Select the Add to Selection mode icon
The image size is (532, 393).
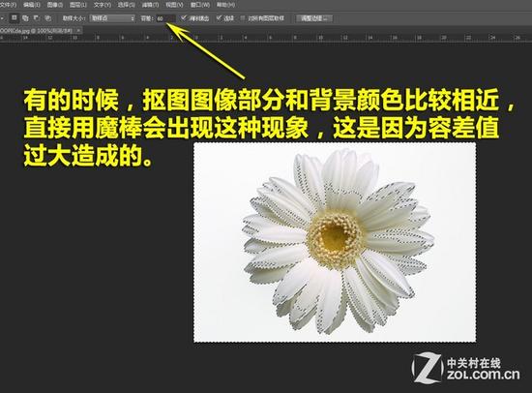click(x=25, y=18)
